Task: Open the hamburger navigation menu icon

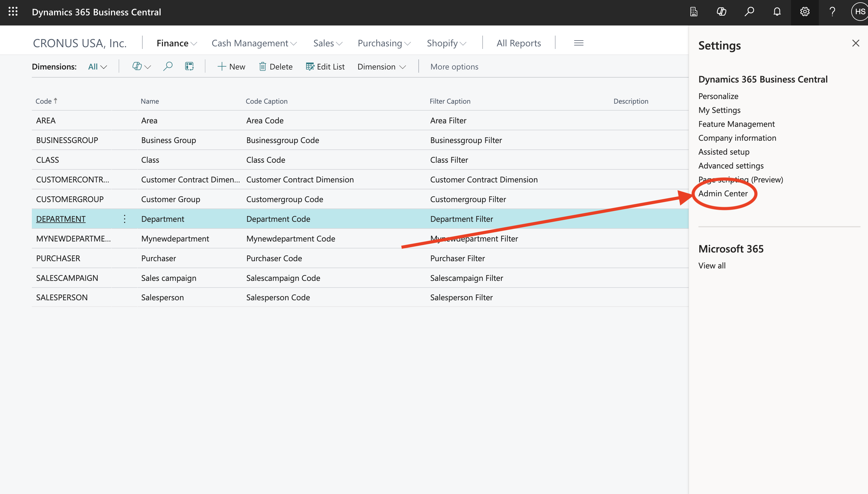Action: tap(579, 43)
